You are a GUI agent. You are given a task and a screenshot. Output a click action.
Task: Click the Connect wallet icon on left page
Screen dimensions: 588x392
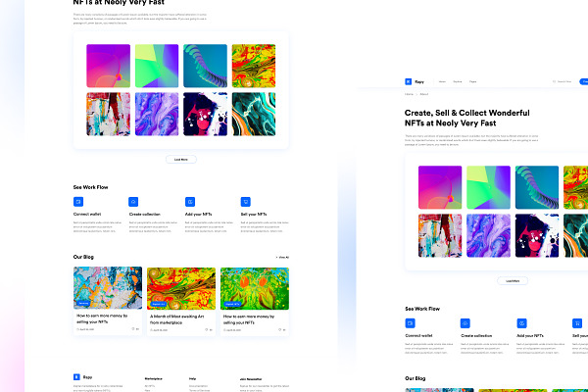coord(78,202)
